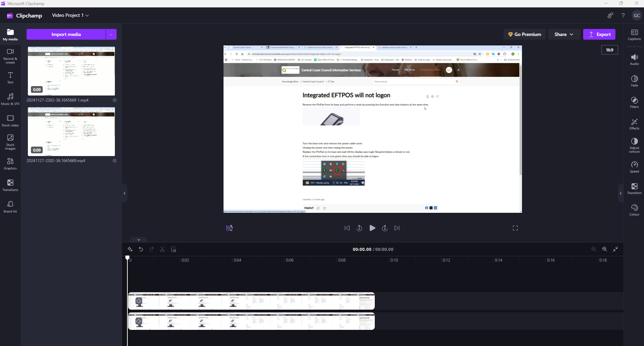Mute audio on the bottom timeline clip
Viewport: 644px width, 346px height.
tap(139, 321)
